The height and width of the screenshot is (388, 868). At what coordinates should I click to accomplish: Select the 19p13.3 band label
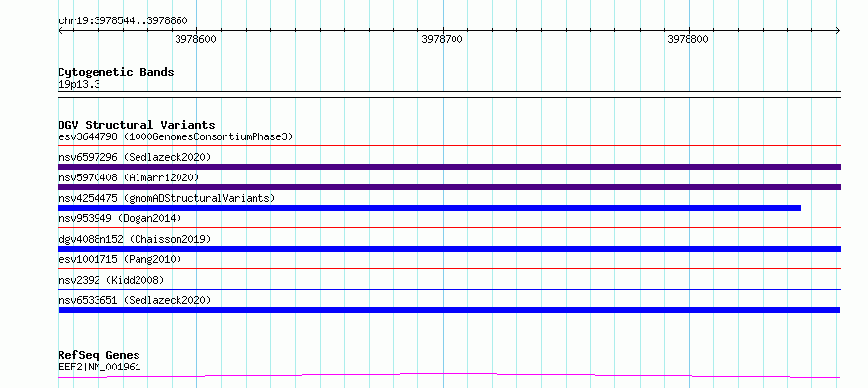pyautogui.click(x=79, y=85)
